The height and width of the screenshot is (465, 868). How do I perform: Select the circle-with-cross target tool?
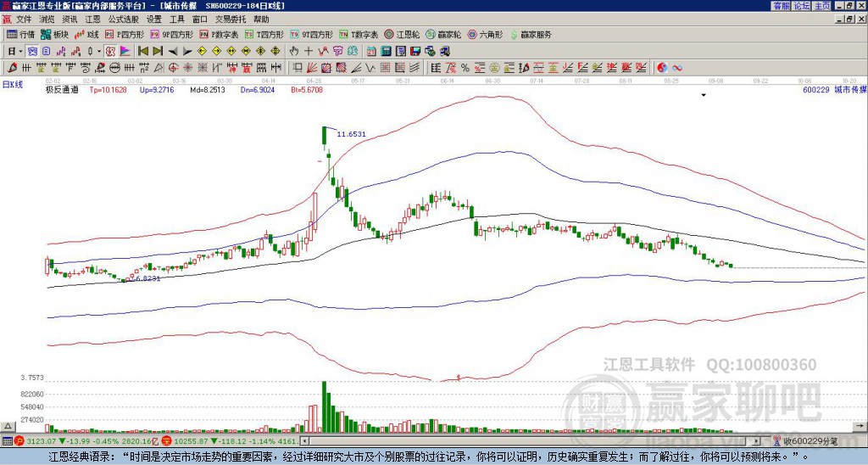pyautogui.click(x=173, y=68)
